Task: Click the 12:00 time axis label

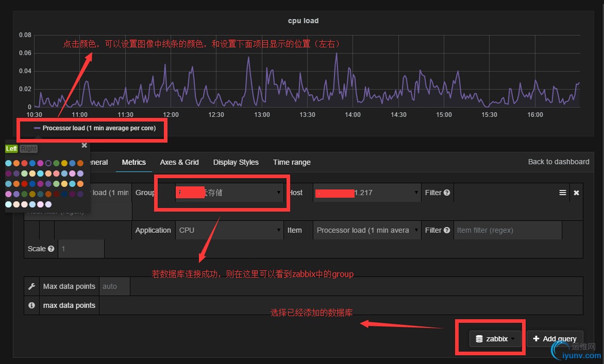Action: pyautogui.click(x=171, y=115)
